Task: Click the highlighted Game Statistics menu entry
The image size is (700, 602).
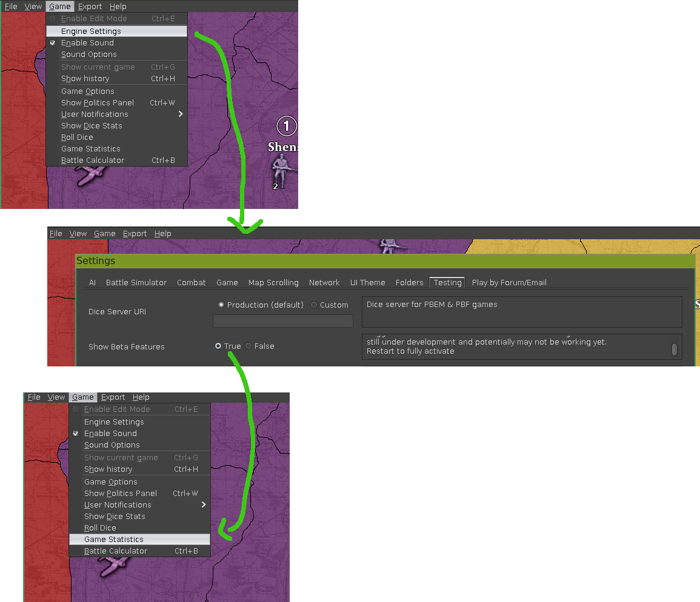Action: point(114,540)
